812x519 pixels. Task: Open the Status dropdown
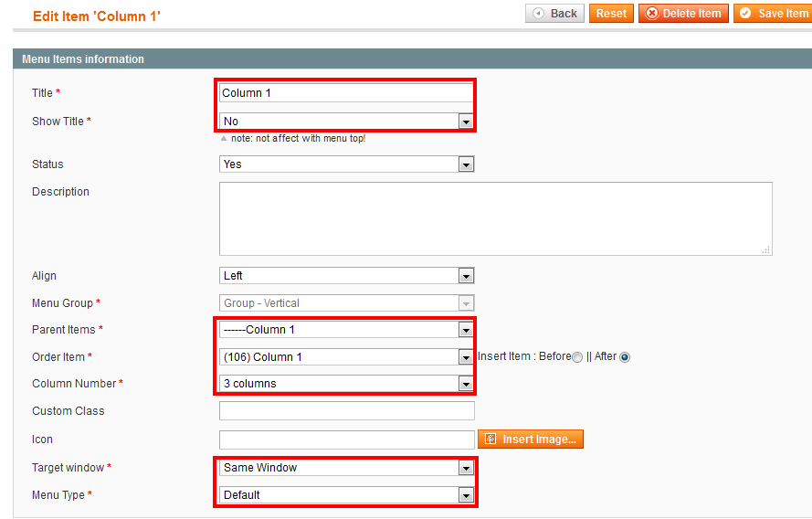pos(346,164)
